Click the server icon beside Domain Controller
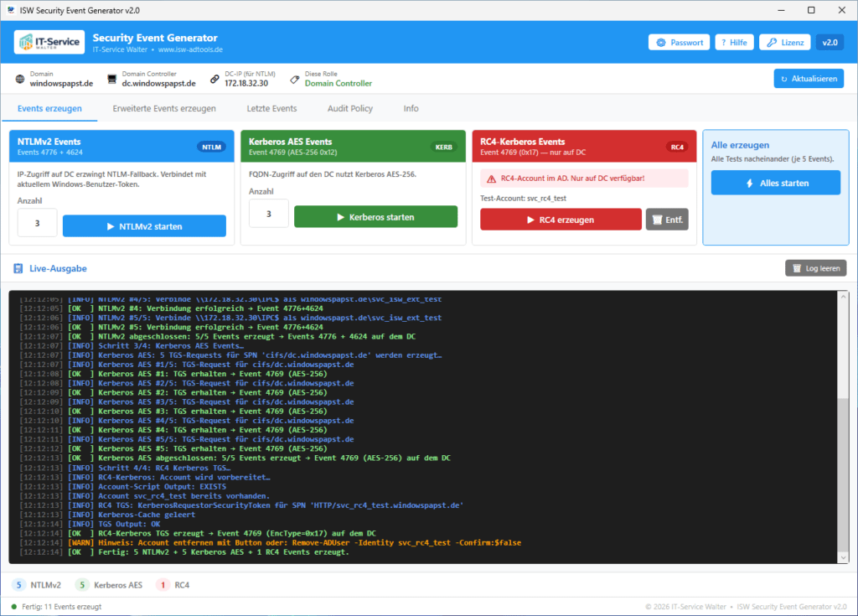The height and width of the screenshot is (616, 858). 111,79
